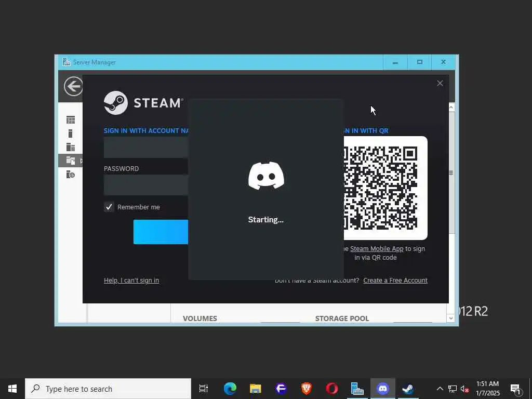The height and width of the screenshot is (399, 532).
Task: Click the Discord logo on the splash screen
Action: coord(267,176)
